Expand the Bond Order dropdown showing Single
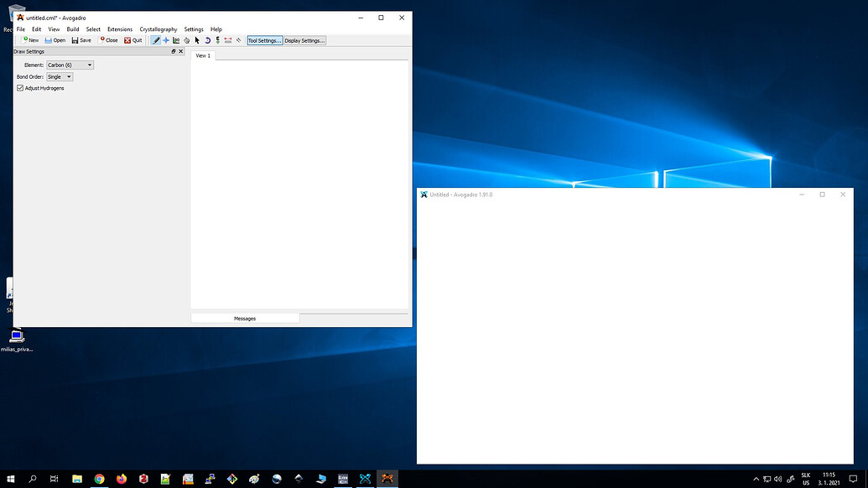The height and width of the screenshot is (488, 868). point(60,77)
